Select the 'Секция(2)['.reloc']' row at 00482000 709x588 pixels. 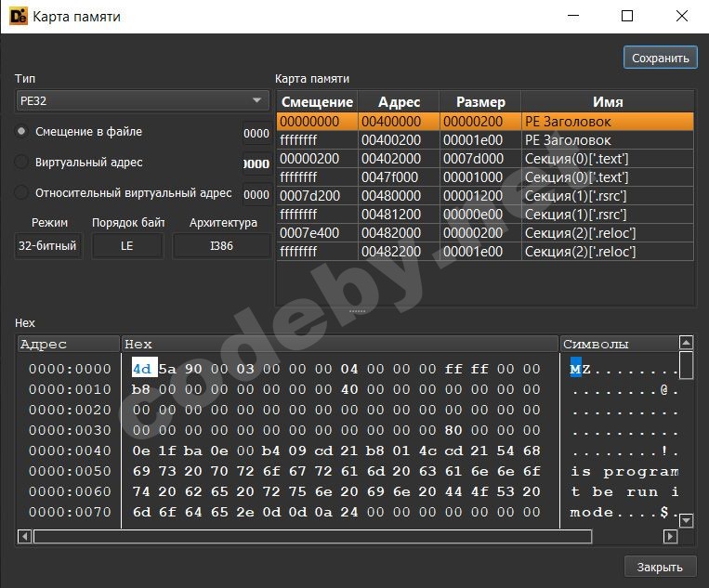pos(485,233)
